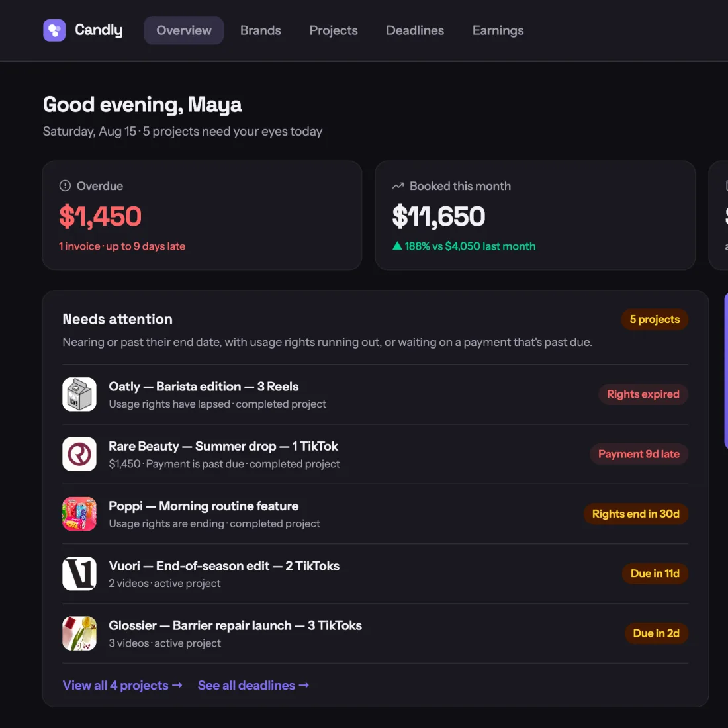728x728 pixels.
Task: Click the Candly brand name
Action: click(x=99, y=30)
